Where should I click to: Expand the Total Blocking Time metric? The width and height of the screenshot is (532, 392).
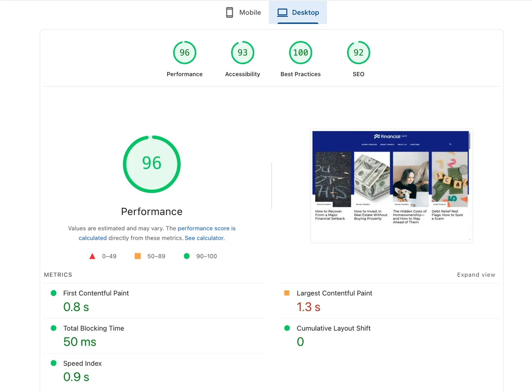[x=155, y=336]
